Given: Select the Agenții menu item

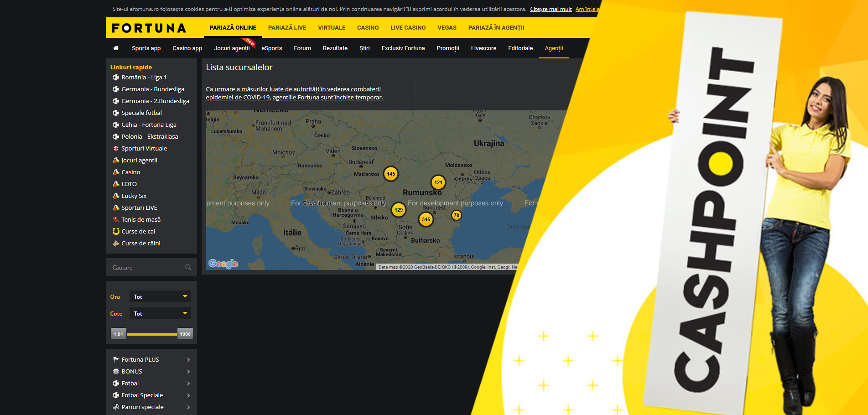Looking at the screenshot, I should pyautogui.click(x=554, y=48).
